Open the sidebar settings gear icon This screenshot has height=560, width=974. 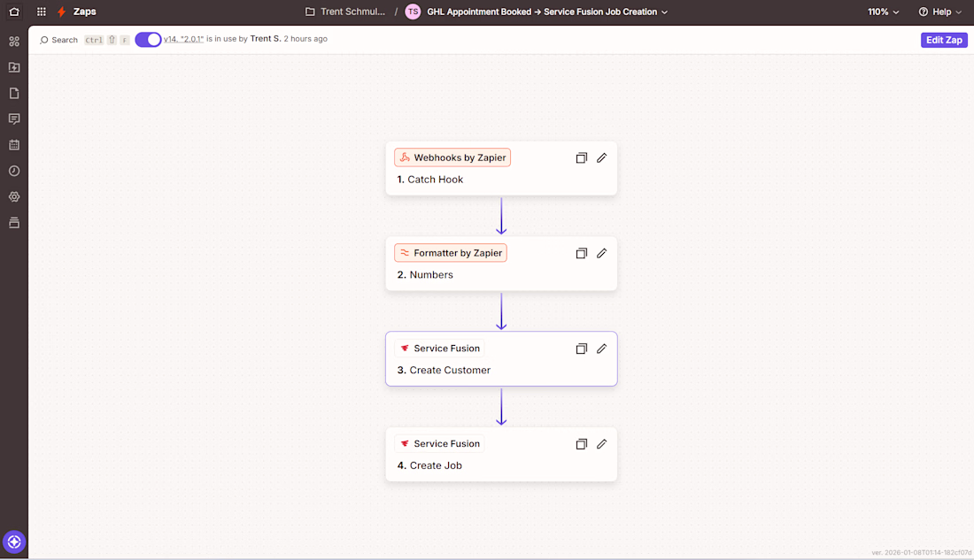pyautogui.click(x=14, y=196)
